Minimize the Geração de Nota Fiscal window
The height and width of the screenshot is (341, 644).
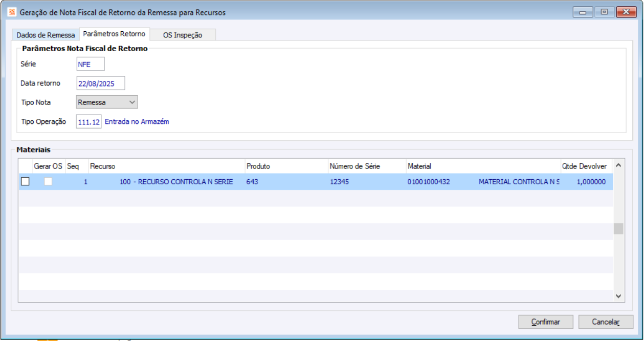coord(582,12)
